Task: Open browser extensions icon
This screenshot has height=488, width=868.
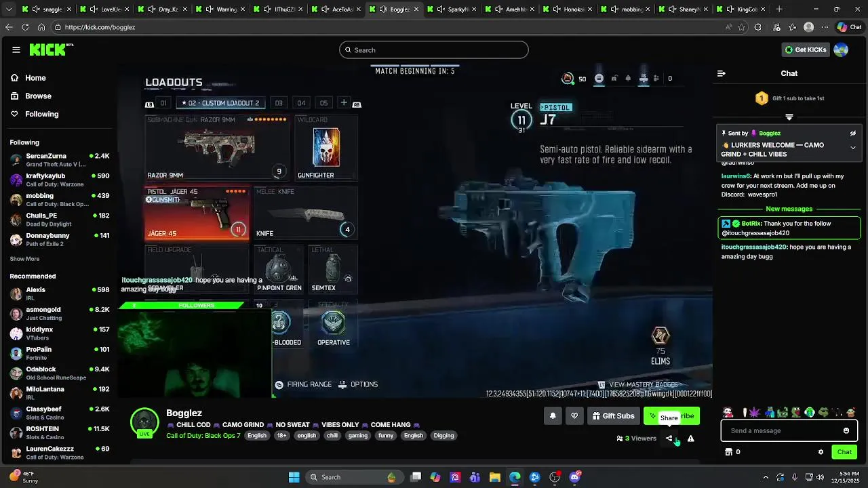Action: tap(758, 27)
